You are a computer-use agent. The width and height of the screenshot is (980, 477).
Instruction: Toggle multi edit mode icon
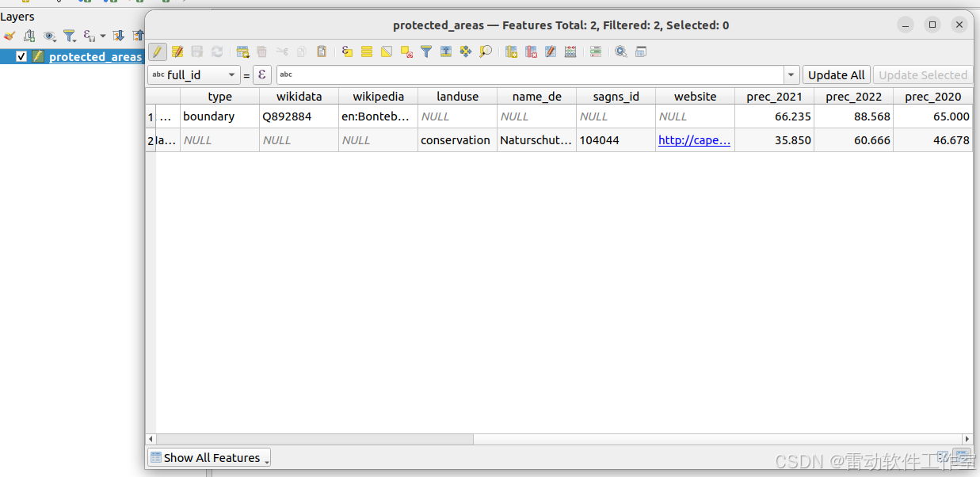[x=177, y=52]
